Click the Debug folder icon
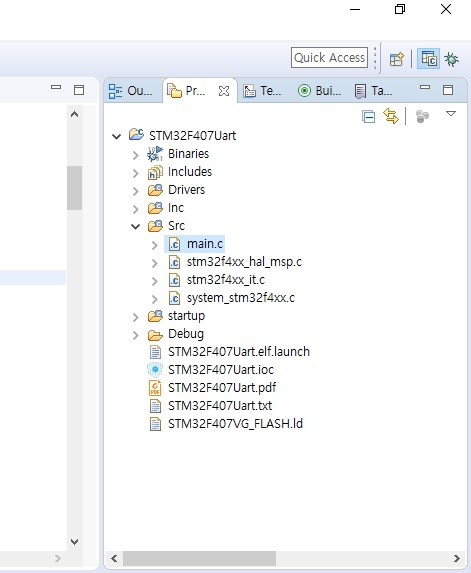This screenshot has height=573, width=471. point(155,334)
